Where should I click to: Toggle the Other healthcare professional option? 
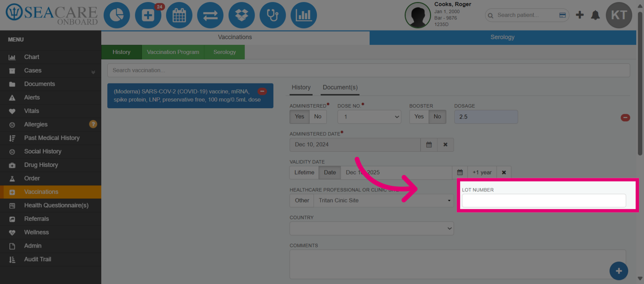tap(302, 200)
